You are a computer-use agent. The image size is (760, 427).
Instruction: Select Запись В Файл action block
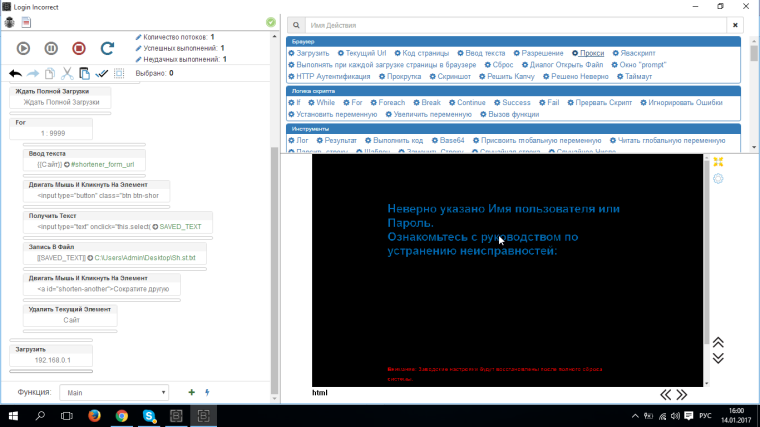coord(115,253)
